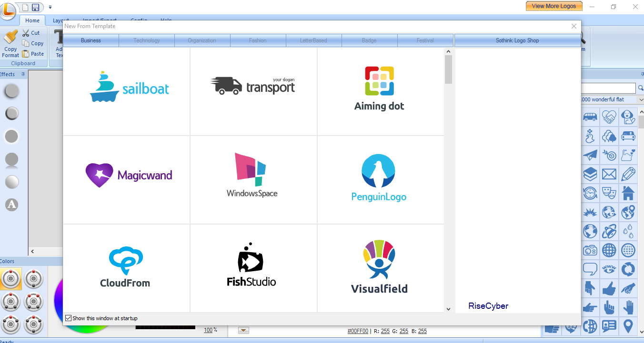The height and width of the screenshot is (343, 644).
Task: Click the Cut scissors tool
Action: coord(30,33)
